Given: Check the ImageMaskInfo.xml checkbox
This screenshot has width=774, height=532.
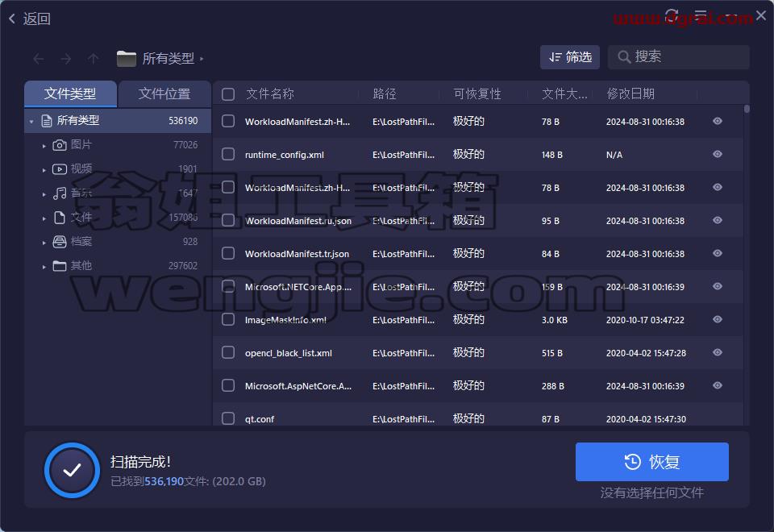Looking at the screenshot, I should [228, 319].
